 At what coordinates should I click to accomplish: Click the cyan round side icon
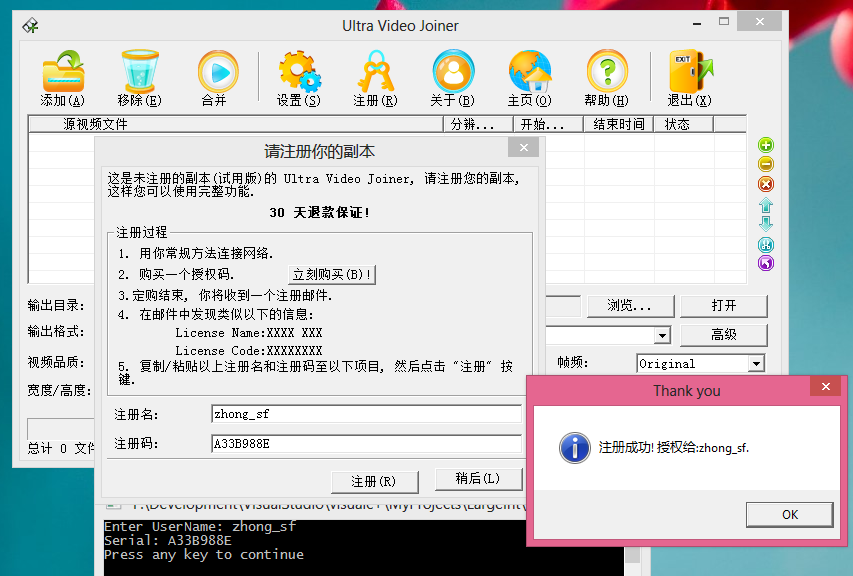pos(766,245)
